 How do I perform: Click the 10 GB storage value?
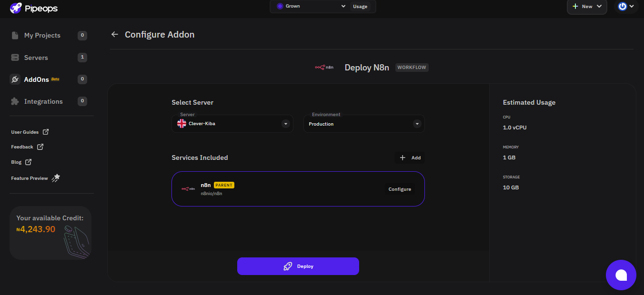[511, 187]
